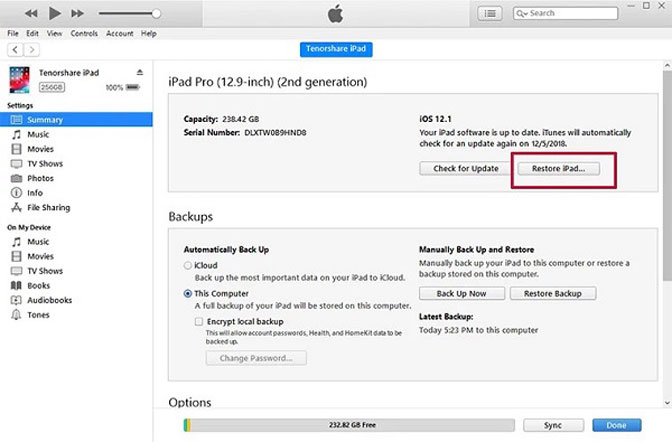Image resolution: width=672 pixels, height=442 pixels.
Task: Click the blue Done button
Action: pos(617,425)
